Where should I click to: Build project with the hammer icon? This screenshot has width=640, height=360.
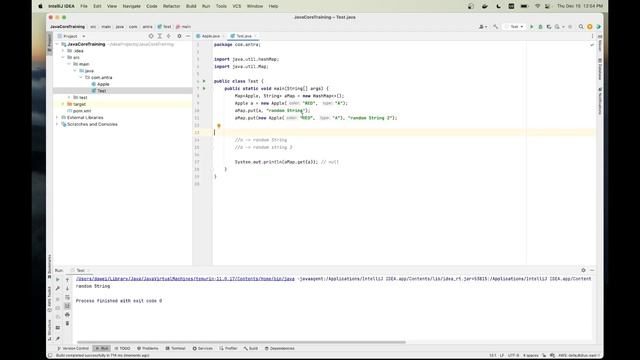496,27
